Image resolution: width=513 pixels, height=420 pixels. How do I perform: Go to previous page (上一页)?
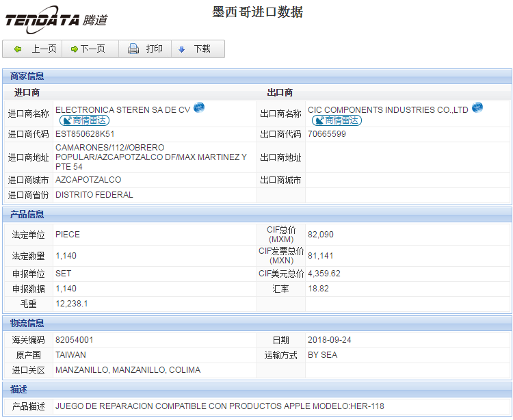34,49
